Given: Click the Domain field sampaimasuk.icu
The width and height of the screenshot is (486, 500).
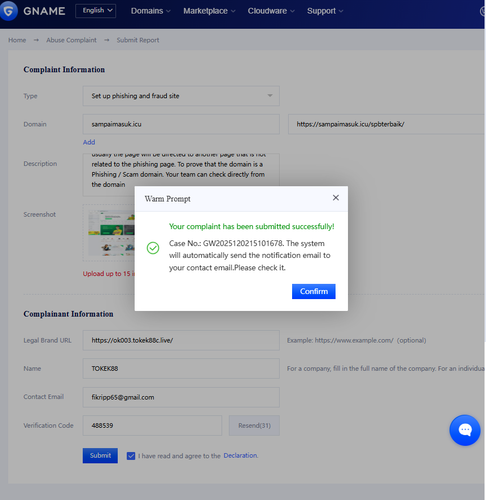Looking at the screenshot, I should (x=181, y=124).
